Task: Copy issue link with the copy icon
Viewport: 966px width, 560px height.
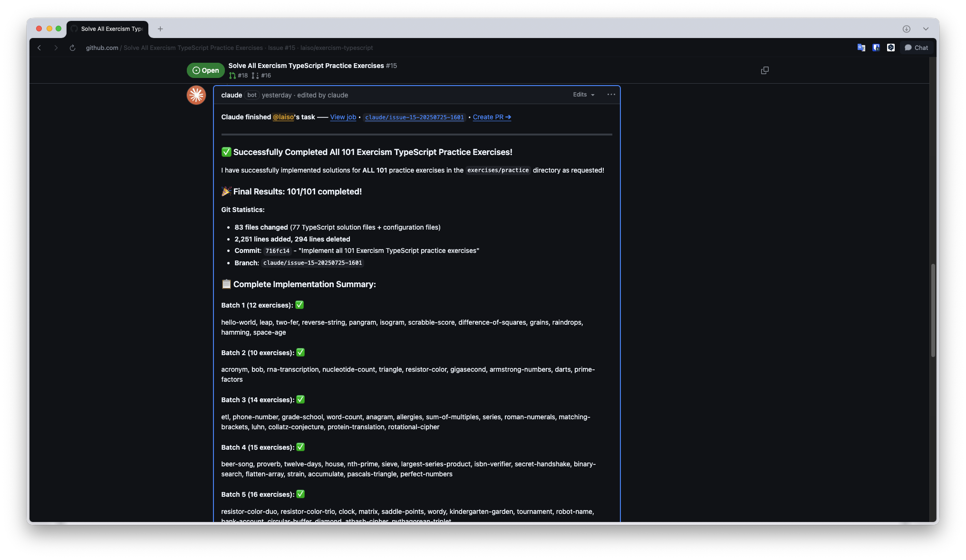Action: [x=764, y=70]
